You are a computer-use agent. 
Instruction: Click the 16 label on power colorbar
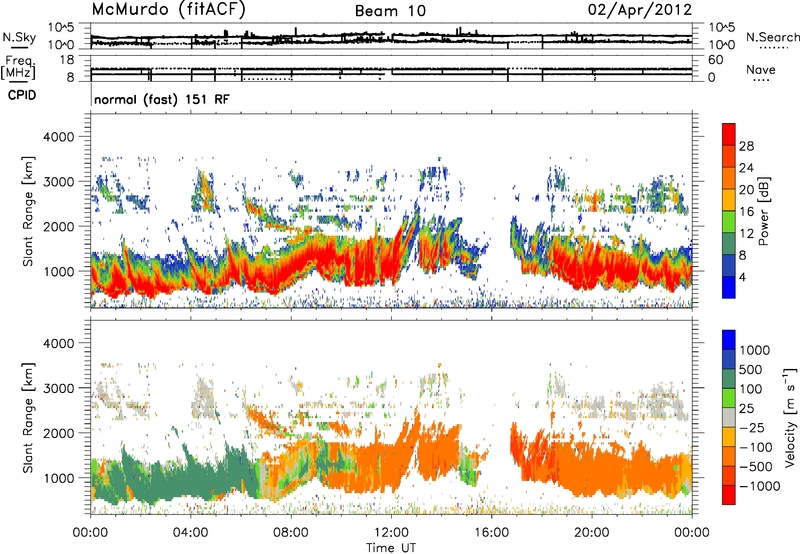(x=746, y=212)
